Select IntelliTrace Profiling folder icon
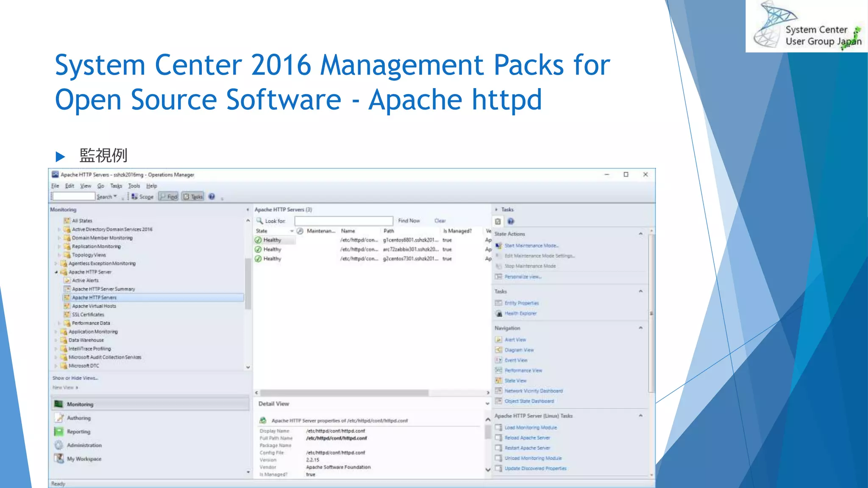Image resolution: width=868 pixels, height=488 pixels. [x=64, y=349]
